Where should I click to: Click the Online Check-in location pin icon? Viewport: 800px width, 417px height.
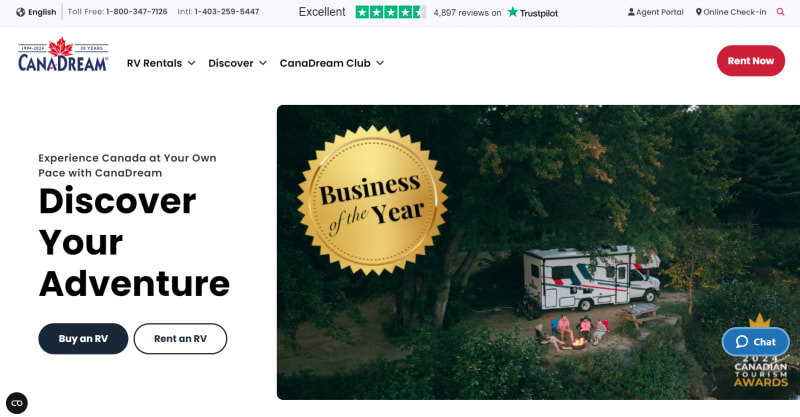point(698,12)
